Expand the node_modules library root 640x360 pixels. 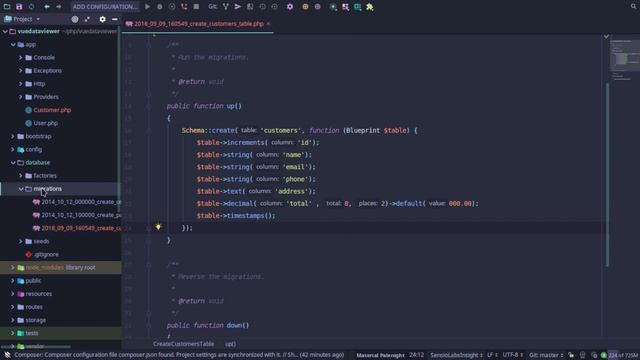(13, 267)
